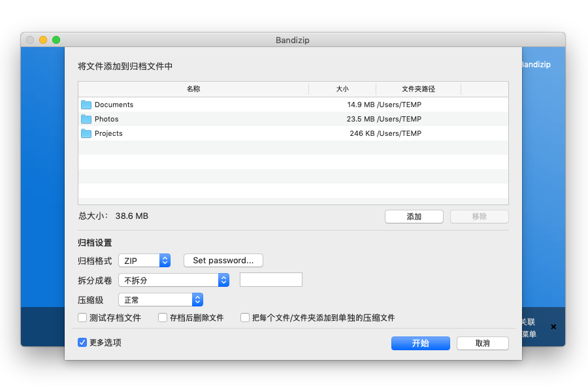The height and width of the screenshot is (392, 588).
Task: Check 把每个文件/文件夹添加到单独的压缩文件
Action: tap(246, 318)
